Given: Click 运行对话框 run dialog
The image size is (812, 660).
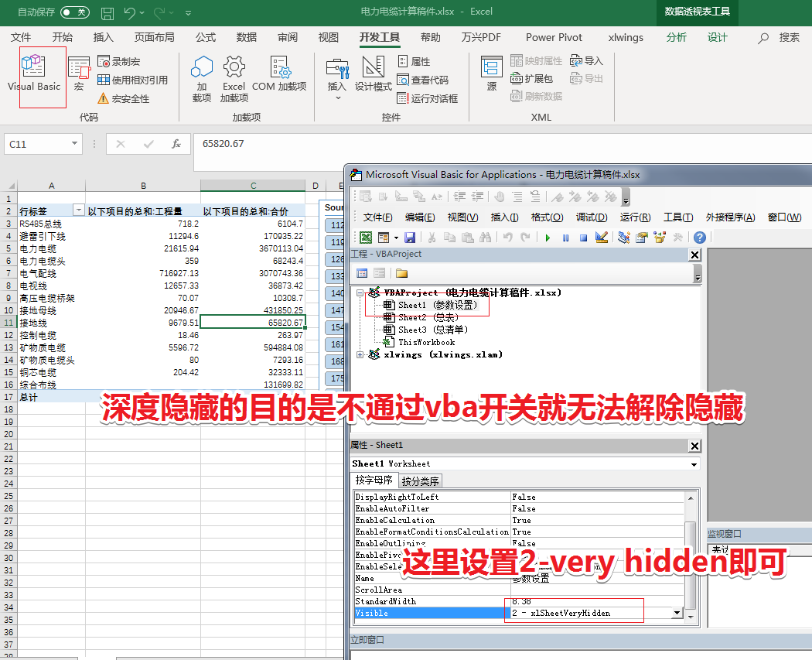Looking at the screenshot, I should (x=427, y=98).
